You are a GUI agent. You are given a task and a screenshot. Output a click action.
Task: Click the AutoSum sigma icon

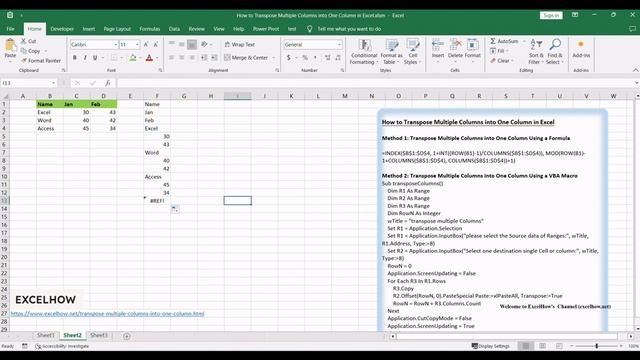point(493,41)
